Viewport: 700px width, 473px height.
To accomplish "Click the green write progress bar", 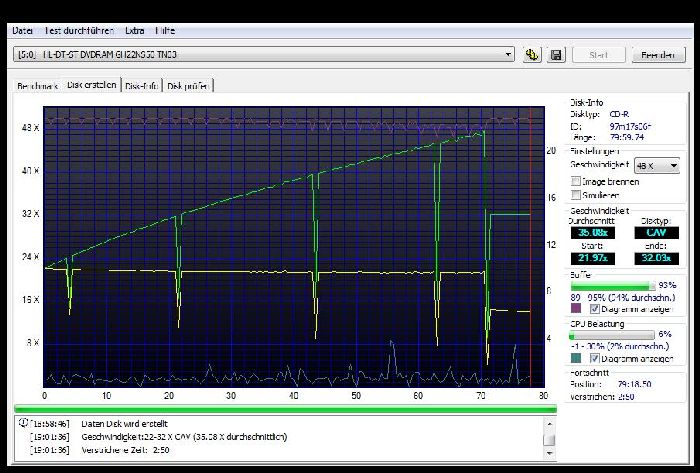I will [286, 408].
